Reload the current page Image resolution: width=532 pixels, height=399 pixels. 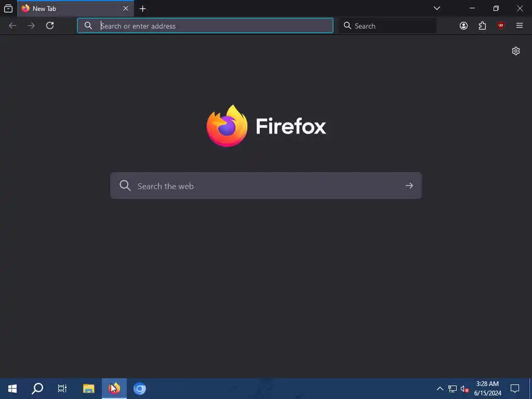[x=50, y=25]
